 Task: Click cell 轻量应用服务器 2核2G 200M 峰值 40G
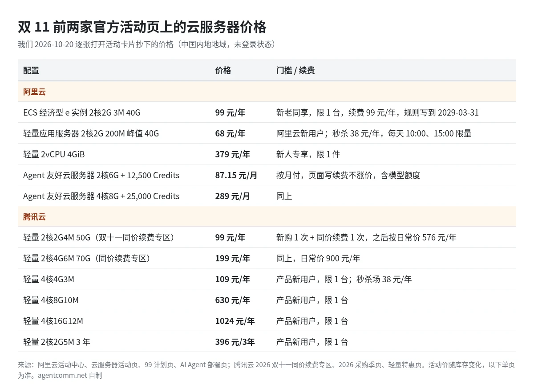(91, 133)
